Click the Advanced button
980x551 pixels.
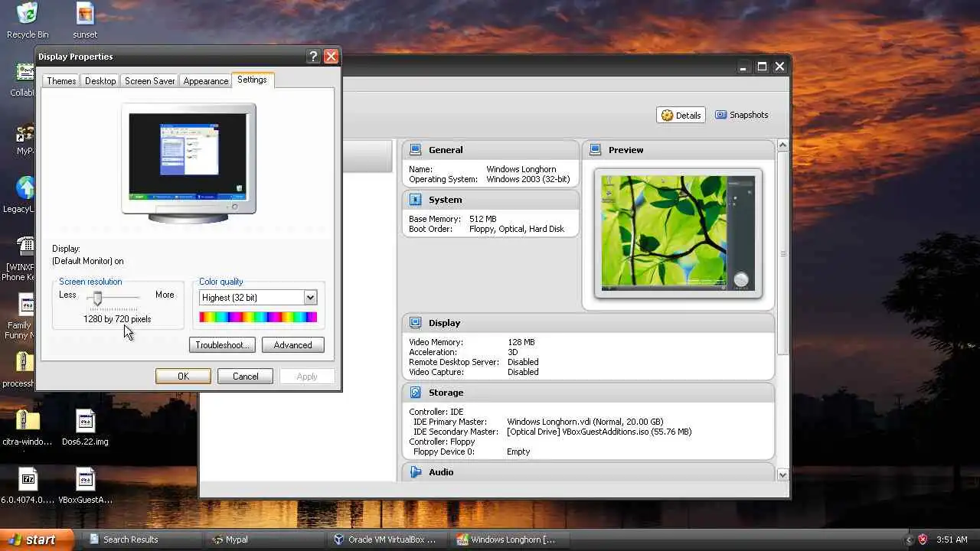coord(292,345)
